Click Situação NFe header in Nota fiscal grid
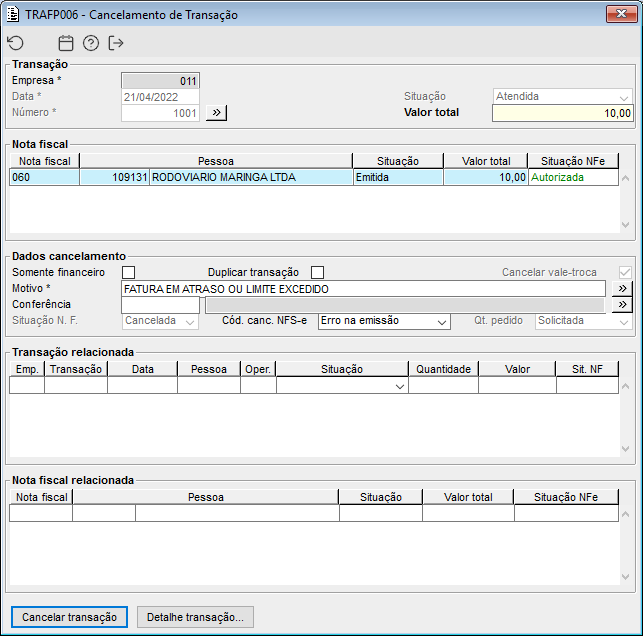The height and width of the screenshot is (636, 643). point(573,161)
